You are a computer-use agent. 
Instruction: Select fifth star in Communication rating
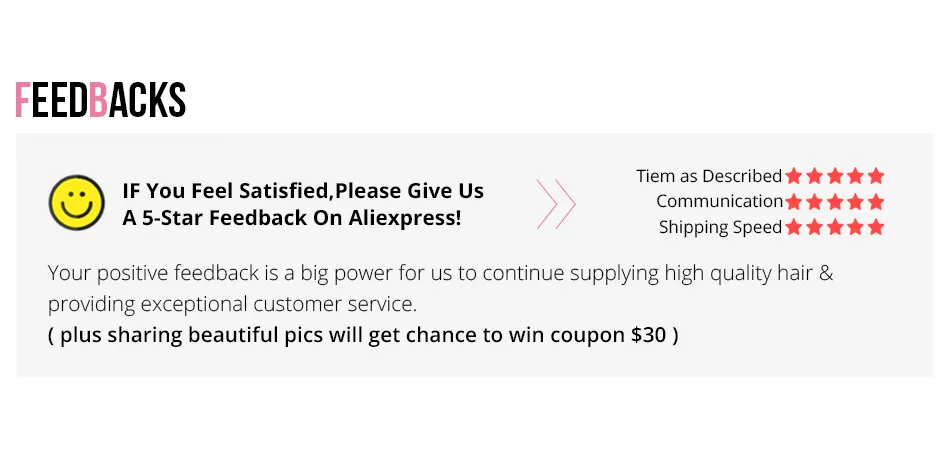[x=875, y=202]
